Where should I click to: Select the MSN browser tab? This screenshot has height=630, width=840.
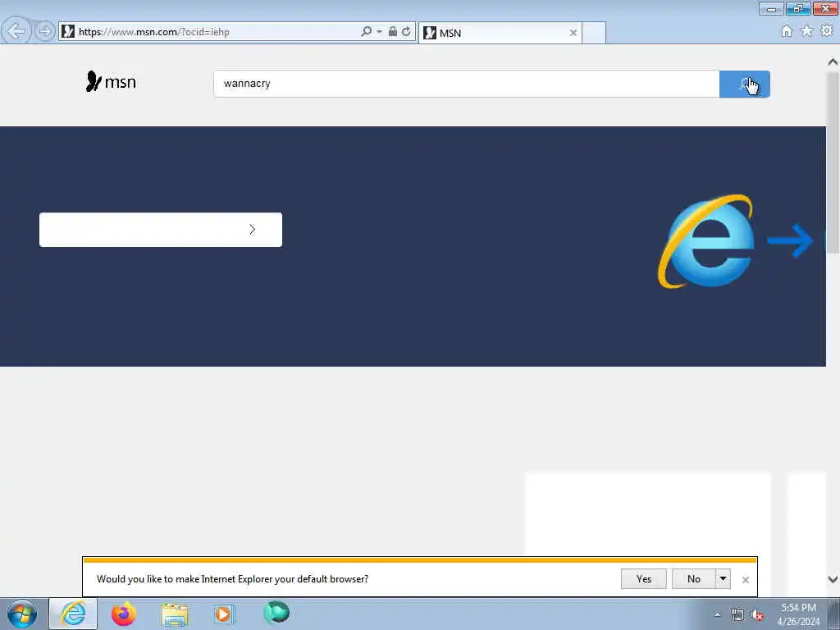point(500,33)
